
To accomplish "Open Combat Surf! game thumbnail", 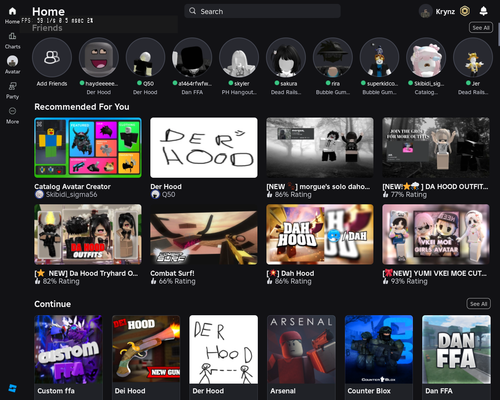I will pyautogui.click(x=204, y=234).
